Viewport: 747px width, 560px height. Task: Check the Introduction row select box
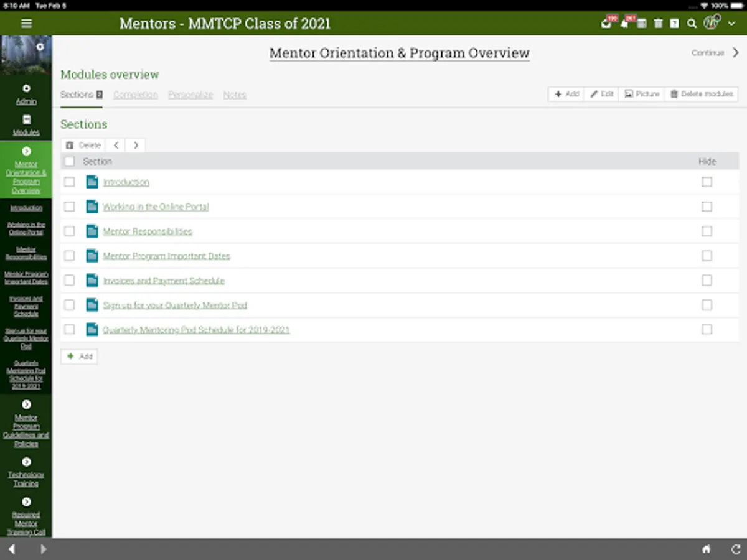69,182
